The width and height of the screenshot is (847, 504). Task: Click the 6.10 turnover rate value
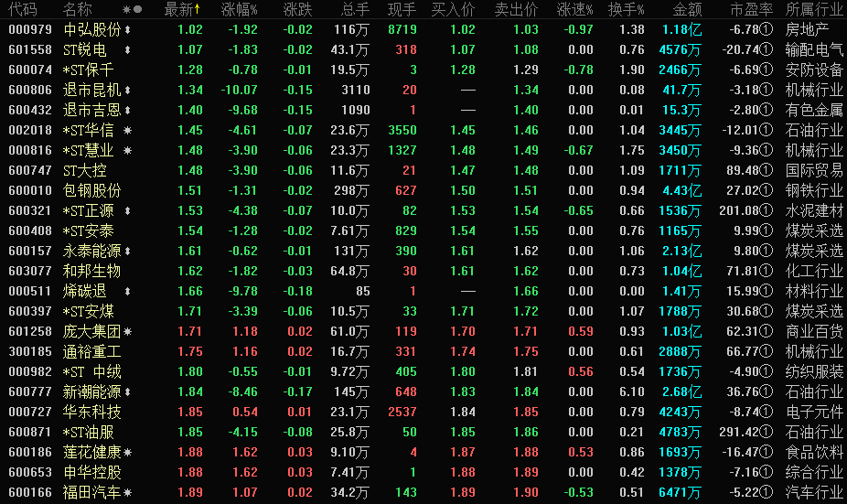(632, 392)
